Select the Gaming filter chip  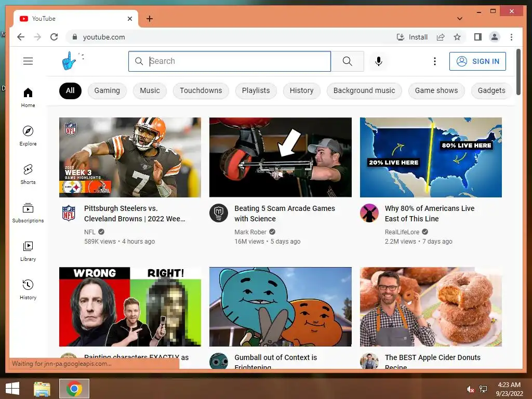pos(107,90)
